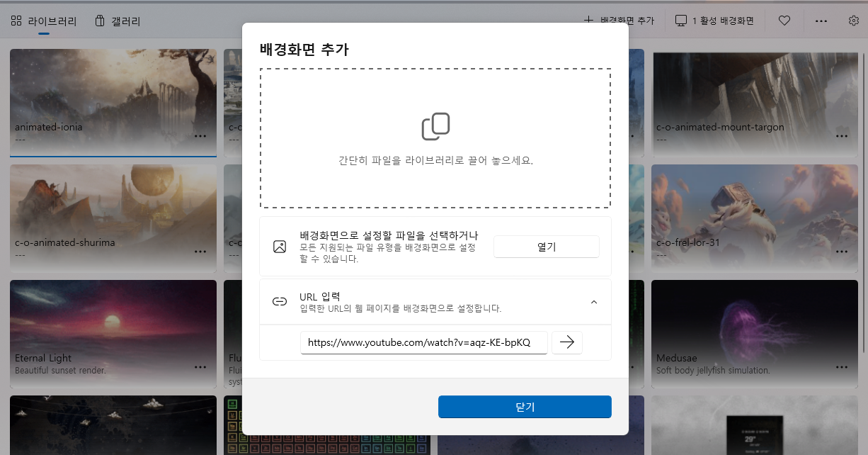Screen dimensions: 868x455
Task: Open the heart favorites icon in toolbar
Action: pyautogui.click(x=784, y=21)
